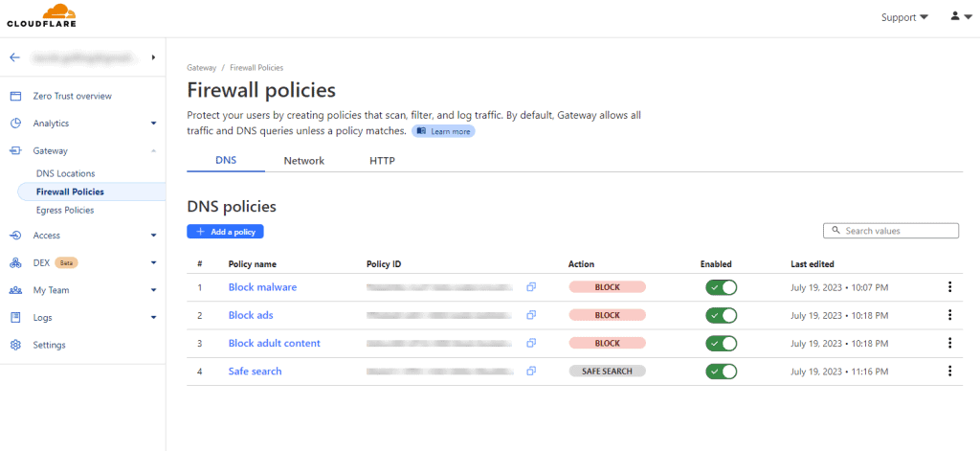Click the Access sidebar icon
Image resolution: width=980 pixels, height=451 pixels.
16,236
